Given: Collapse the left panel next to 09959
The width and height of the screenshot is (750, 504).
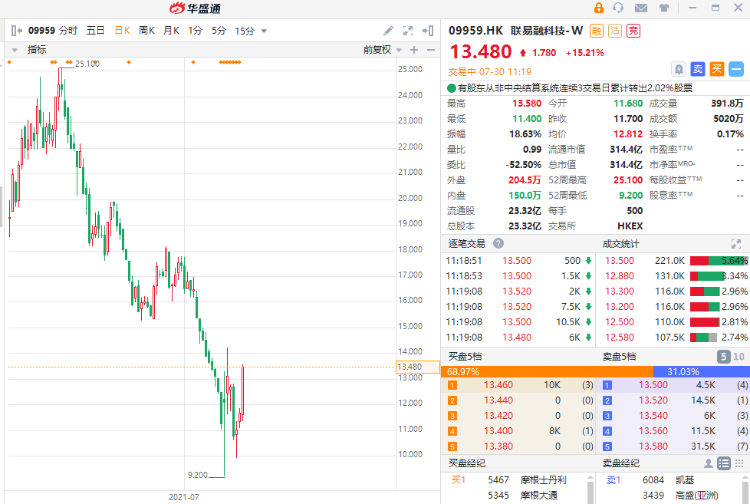Looking at the screenshot, I should (x=16, y=31).
